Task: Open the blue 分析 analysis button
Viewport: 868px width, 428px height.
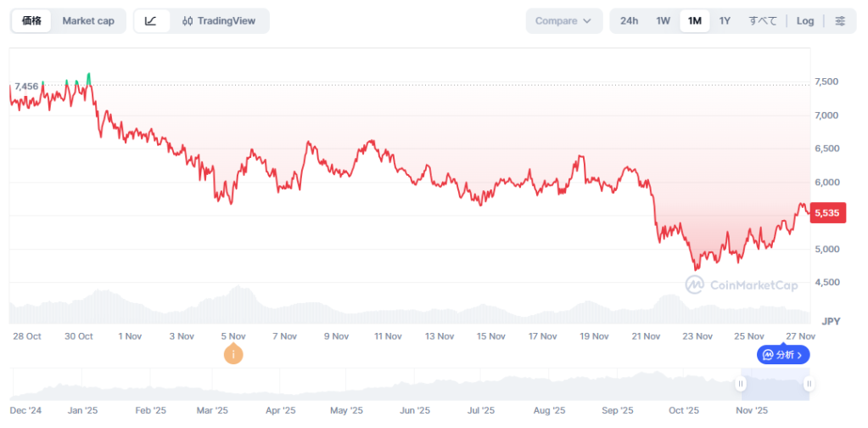Action: (x=783, y=354)
